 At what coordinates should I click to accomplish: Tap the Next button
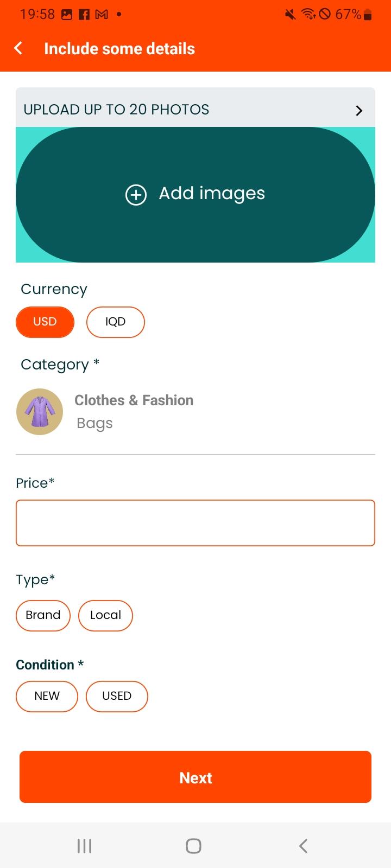(195, 777)
